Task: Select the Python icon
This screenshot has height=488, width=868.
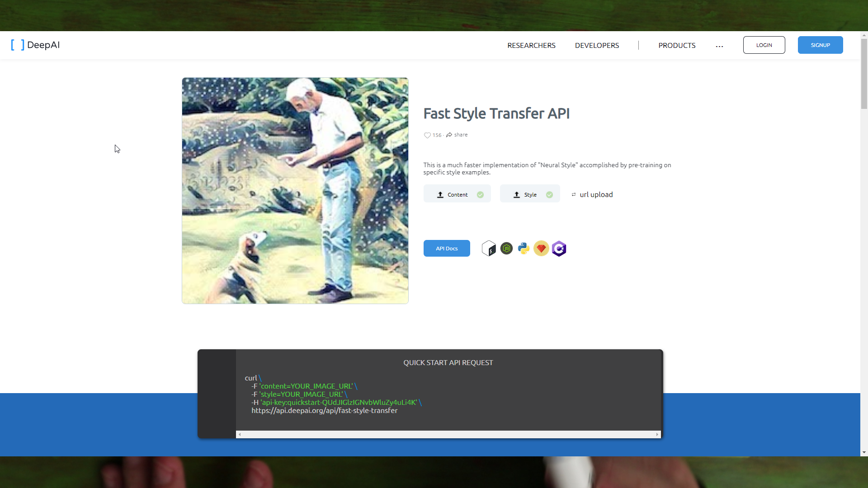Action: tap(524, 249)
